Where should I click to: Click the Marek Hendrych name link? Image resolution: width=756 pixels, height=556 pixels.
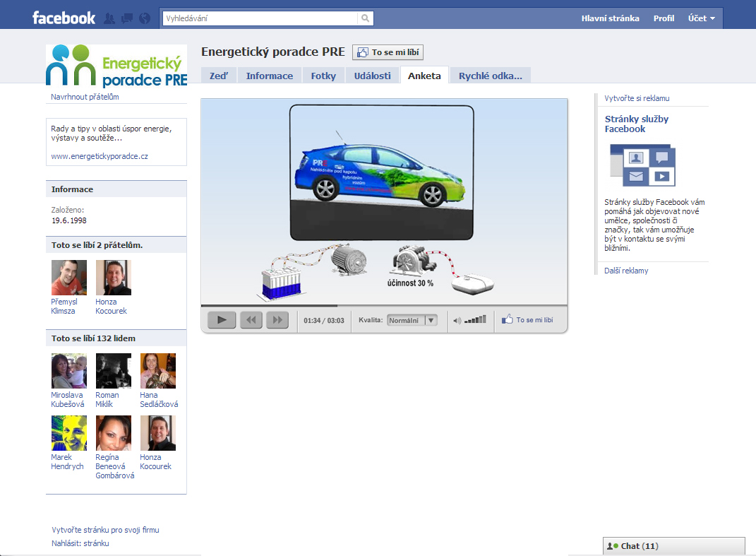pos(67,462)
